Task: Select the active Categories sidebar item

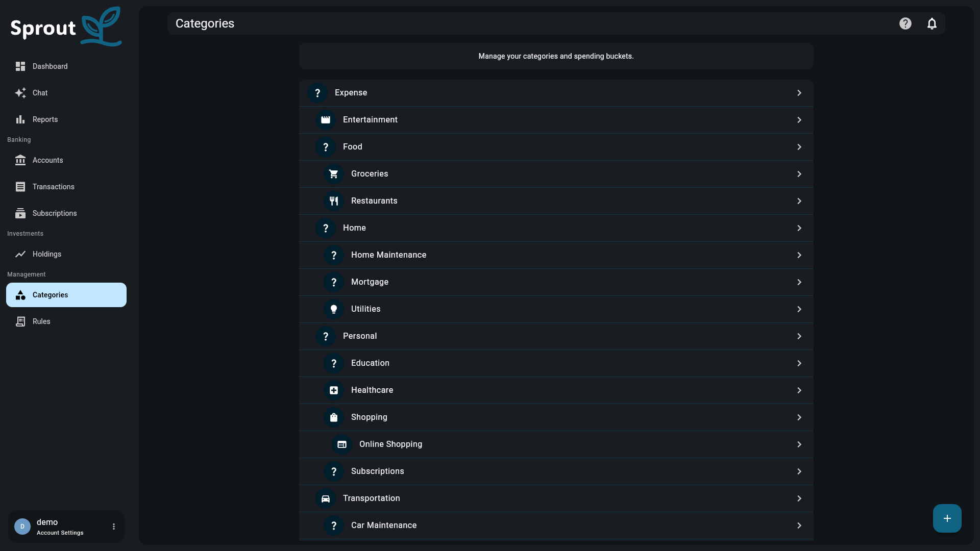Action: click(66, 295)
